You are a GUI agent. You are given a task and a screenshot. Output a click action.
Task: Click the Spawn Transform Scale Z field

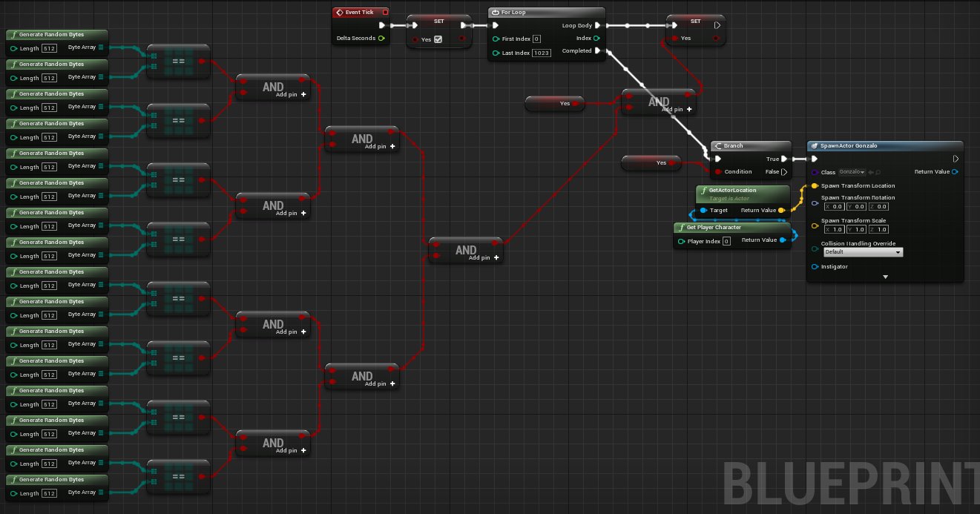coord(879,230)
